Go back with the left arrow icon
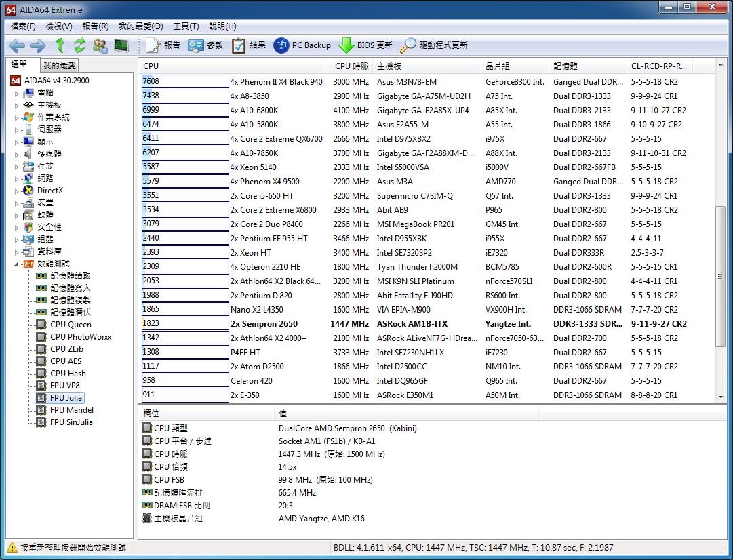 [x=17, y=45]
